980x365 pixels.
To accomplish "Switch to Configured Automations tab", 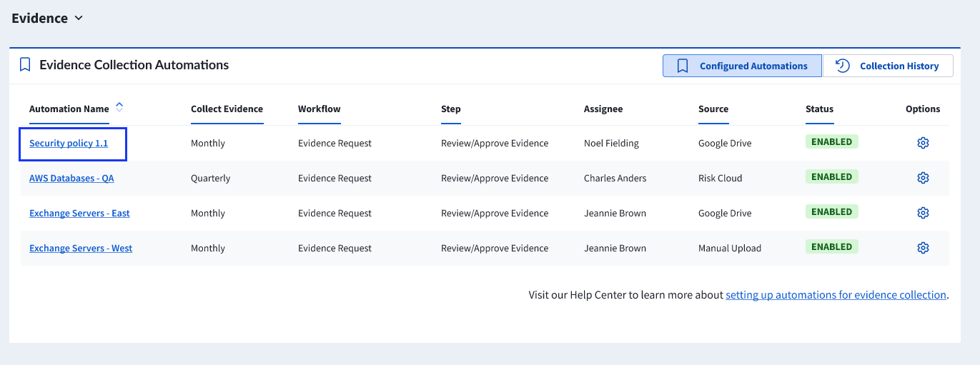I will tap(742, 66).
